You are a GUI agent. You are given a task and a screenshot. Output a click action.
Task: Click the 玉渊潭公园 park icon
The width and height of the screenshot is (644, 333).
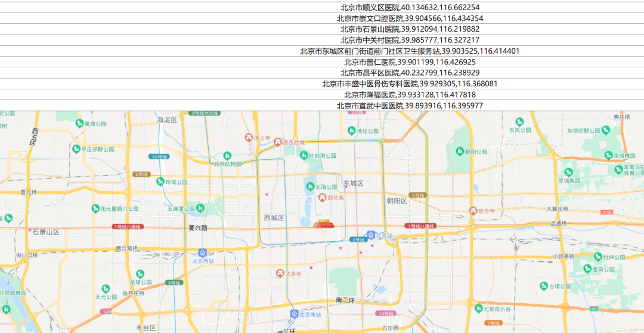coord(200,208)
